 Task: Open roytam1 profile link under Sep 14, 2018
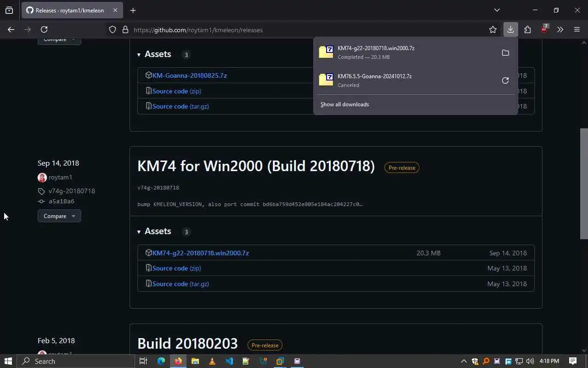(x=60, y=177)
